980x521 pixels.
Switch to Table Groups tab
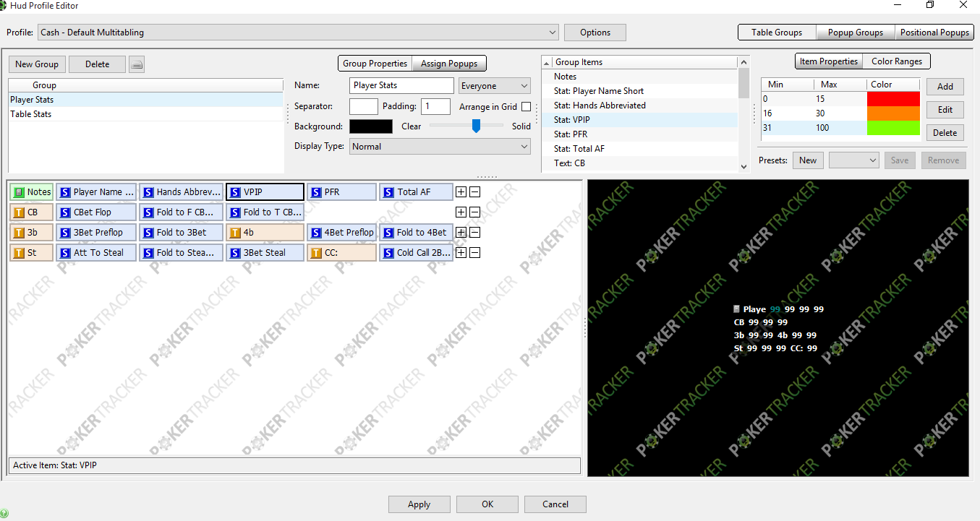(777, 33)
